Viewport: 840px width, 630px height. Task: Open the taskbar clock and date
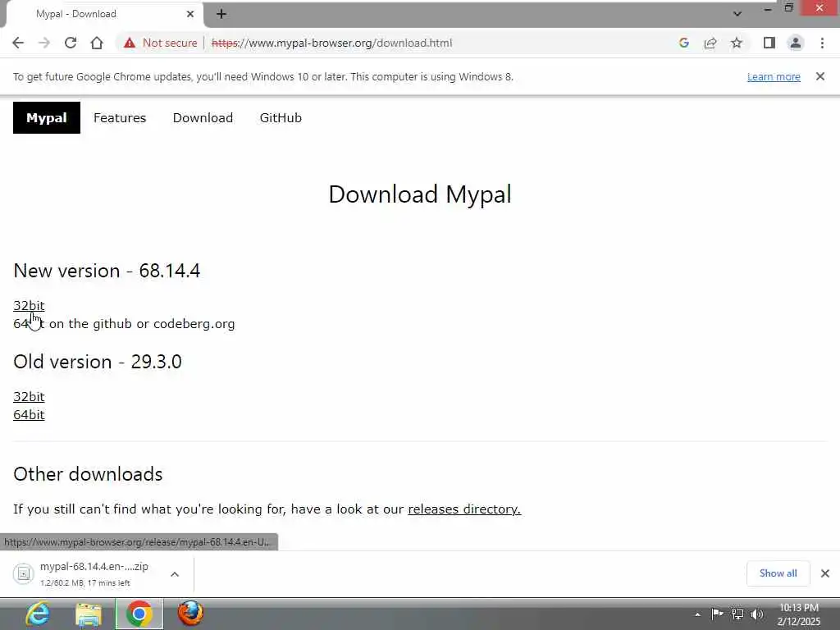[799, 614]
